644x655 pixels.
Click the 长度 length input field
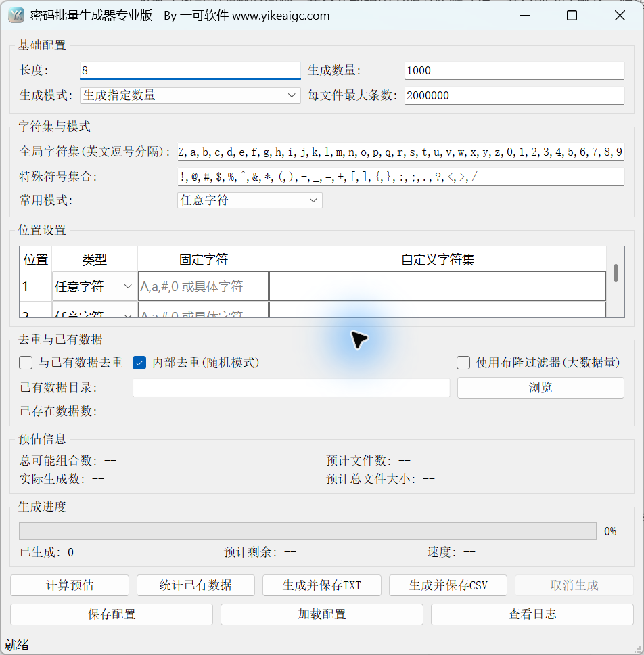[190, 70]
